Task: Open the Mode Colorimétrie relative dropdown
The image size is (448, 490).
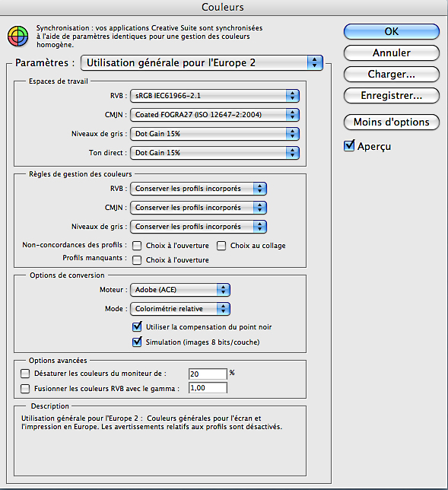Action: tap(180, 309)
